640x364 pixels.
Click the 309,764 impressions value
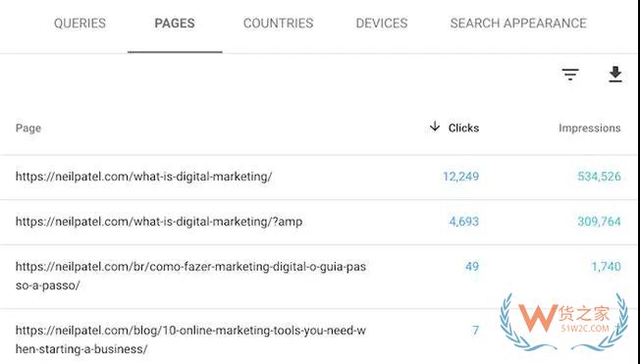pos(599,222)
